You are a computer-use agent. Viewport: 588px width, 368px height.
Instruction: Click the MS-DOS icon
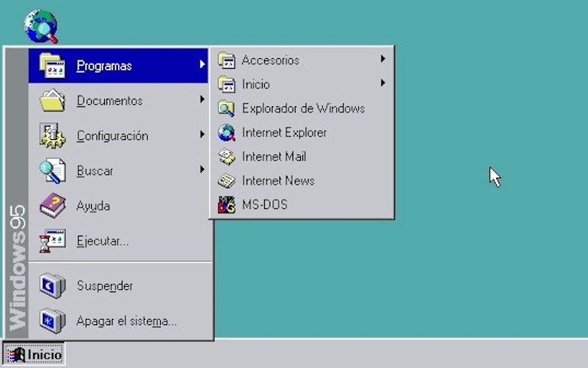[x=227, y=204]
